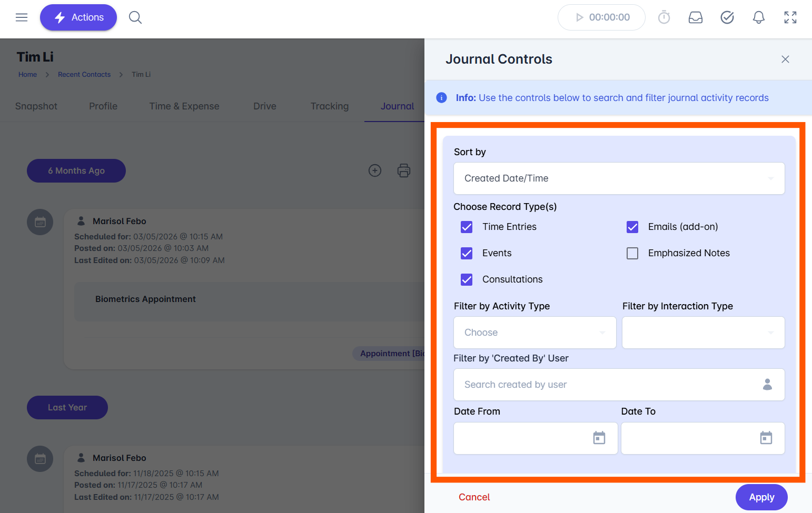This screenshot has width=812, height=513.
Task: Click the search magnifier icon
Action: [x=135, y=17]
